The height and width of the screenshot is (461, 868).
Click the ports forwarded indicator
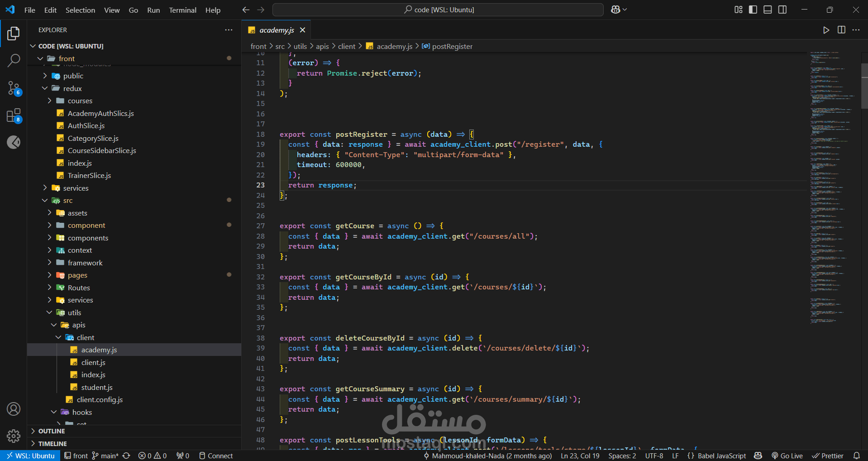pos(183,456)
